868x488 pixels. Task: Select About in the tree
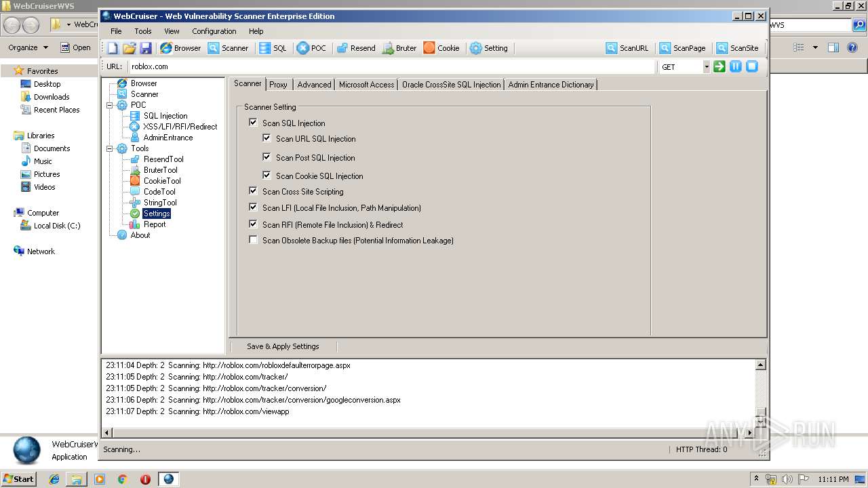[x=140, y=235]
